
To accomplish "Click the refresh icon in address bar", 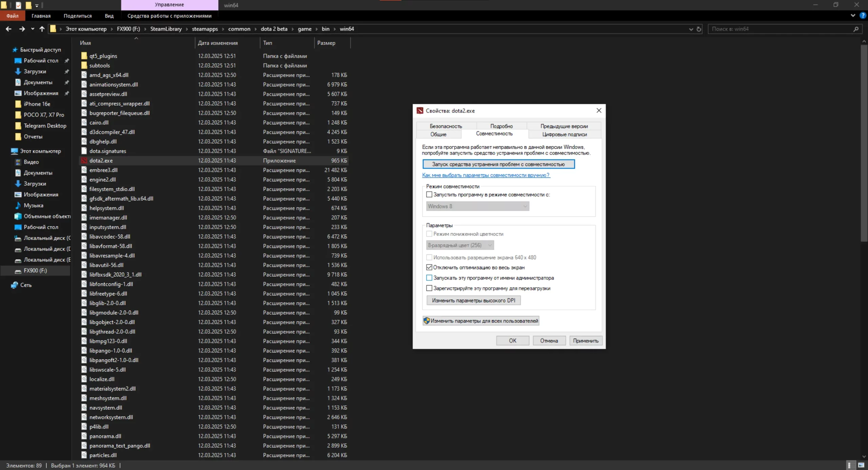I will tap(699, 29).
